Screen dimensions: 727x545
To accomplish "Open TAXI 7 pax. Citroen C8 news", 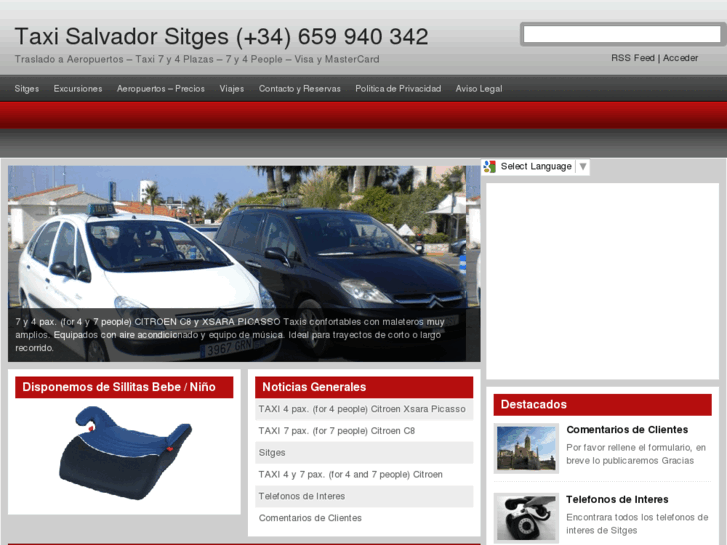I will pyautogui.click(x=337, y=431).
